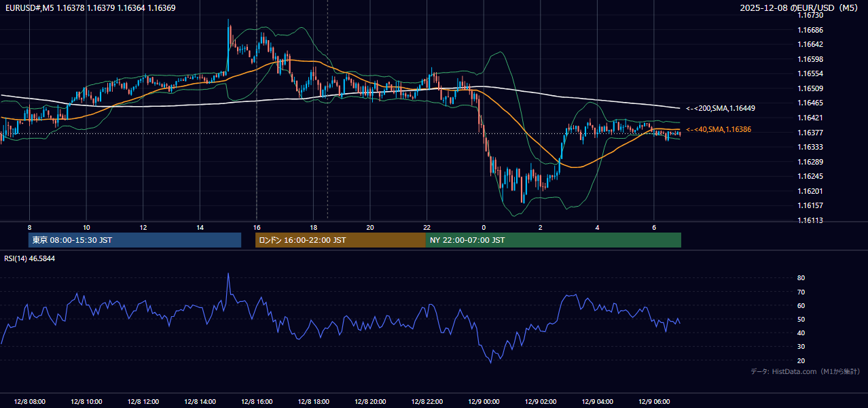868x408 pixels.
Task: Click price level 1.16201 on the axis
Action: click(810, 191)
